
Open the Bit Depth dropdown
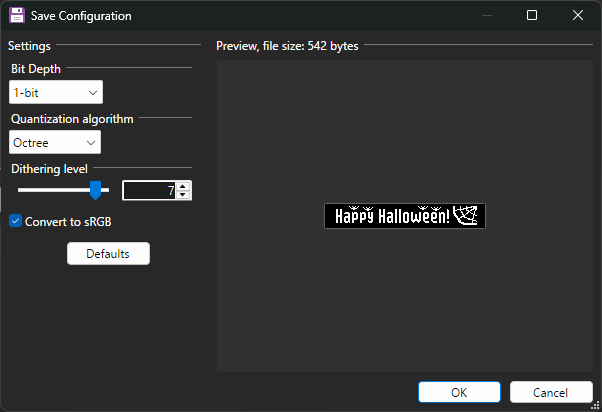pyautogui.click(x=55, y=93)
